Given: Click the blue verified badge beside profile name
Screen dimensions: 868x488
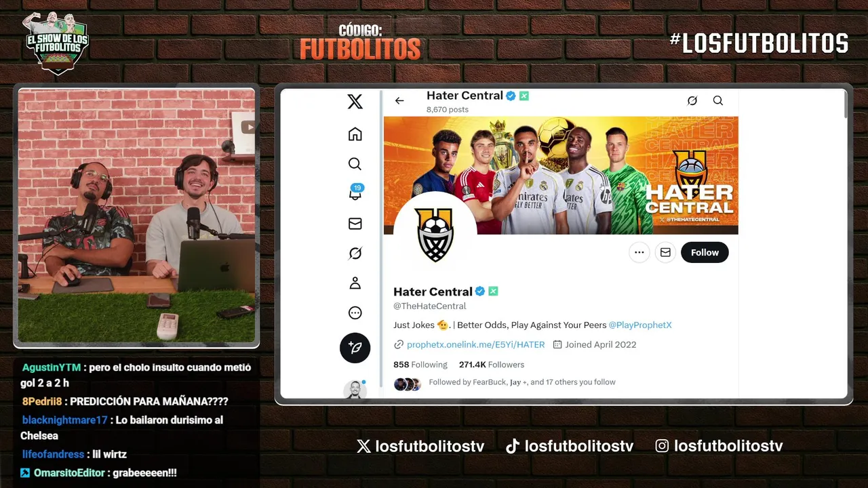Looking at the screenshot, I should pyautogui.click(x=479, y=291).
